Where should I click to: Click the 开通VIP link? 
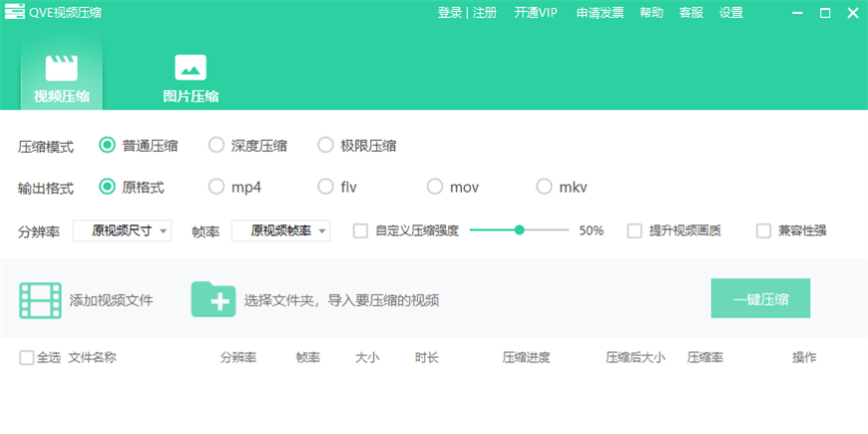click(x=536, y=13)
